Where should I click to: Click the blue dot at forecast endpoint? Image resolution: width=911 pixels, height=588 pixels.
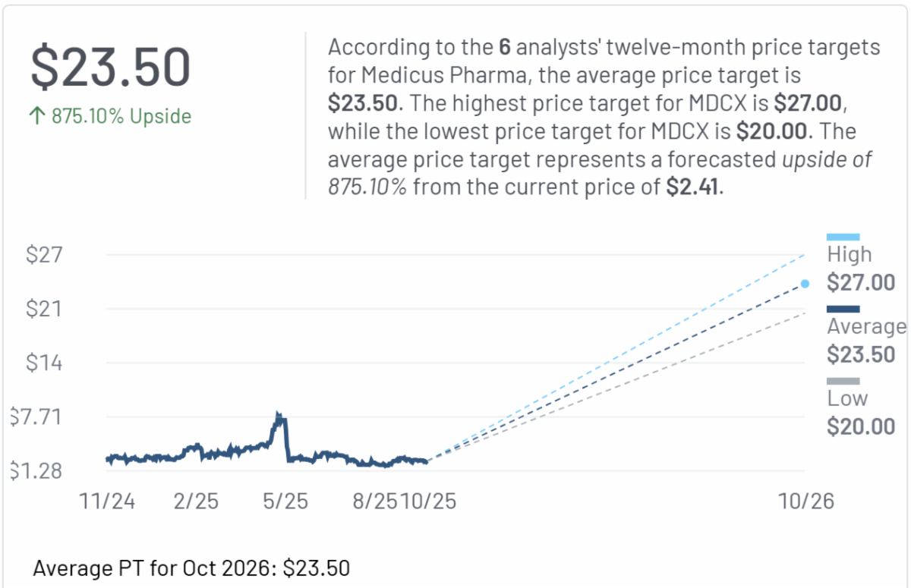point(805,284)
